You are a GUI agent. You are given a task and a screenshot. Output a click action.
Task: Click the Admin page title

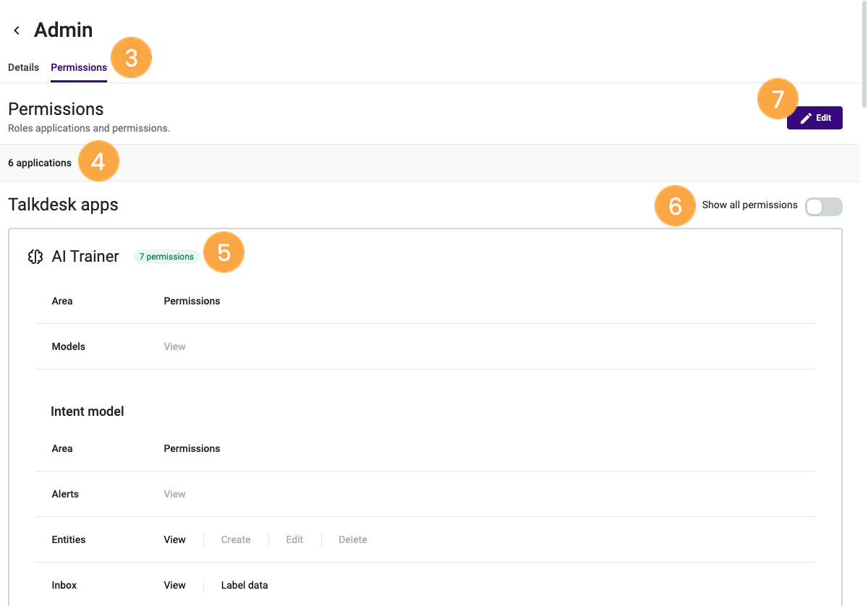64,30
